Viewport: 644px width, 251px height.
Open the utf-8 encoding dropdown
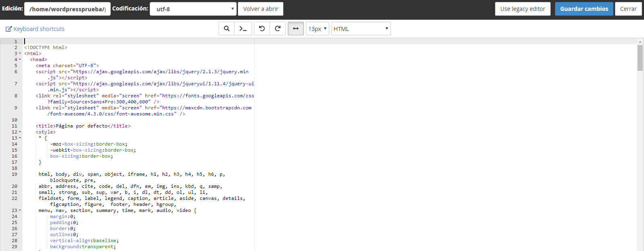[x=193, y=9]
